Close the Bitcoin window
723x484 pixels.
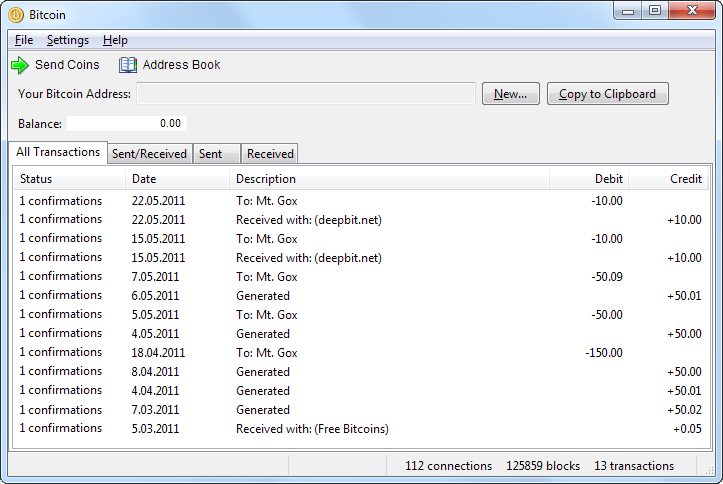click(692, 11)
